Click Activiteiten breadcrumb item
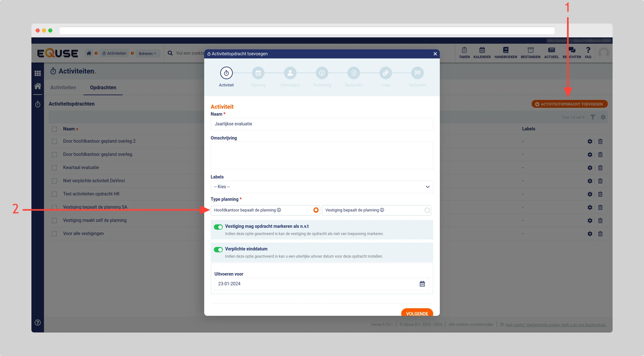 114,53
